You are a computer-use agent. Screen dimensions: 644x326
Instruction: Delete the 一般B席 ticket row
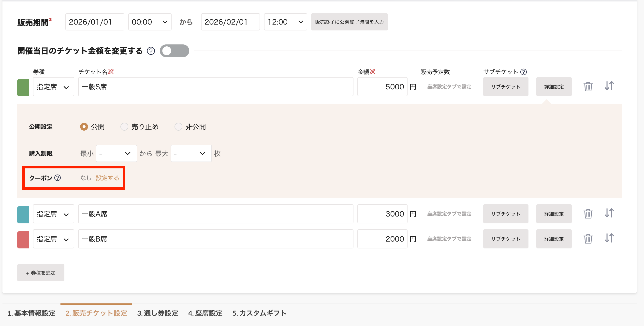tap(588, 239)
